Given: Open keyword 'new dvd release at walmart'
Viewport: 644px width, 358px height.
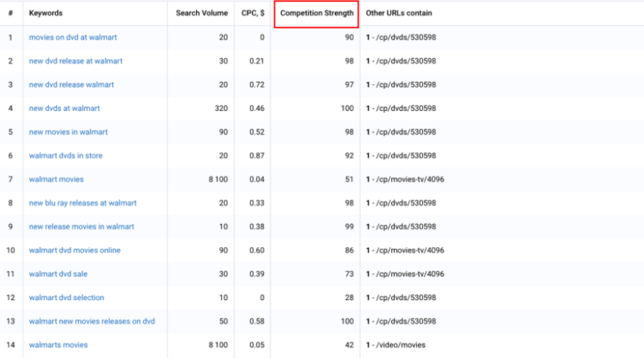Looking at the screenshot, I should click(76, 62).
